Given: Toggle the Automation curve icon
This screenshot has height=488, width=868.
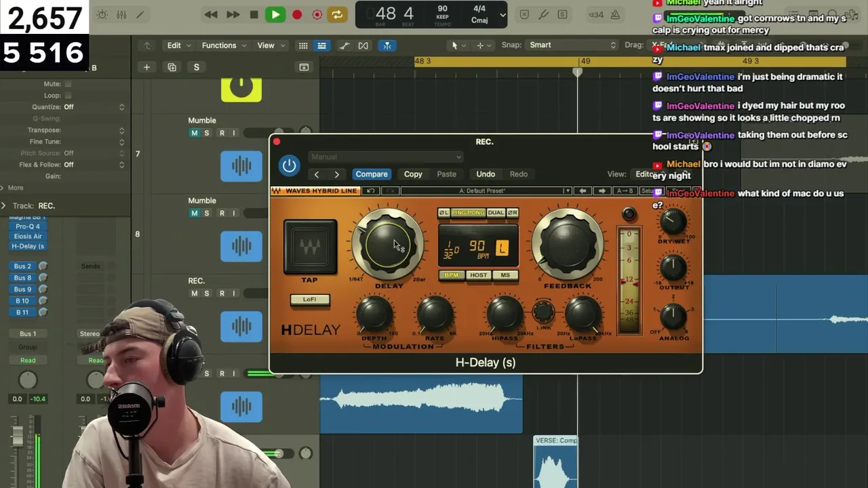Looking at the screenshot, I should tap(344, 45).
